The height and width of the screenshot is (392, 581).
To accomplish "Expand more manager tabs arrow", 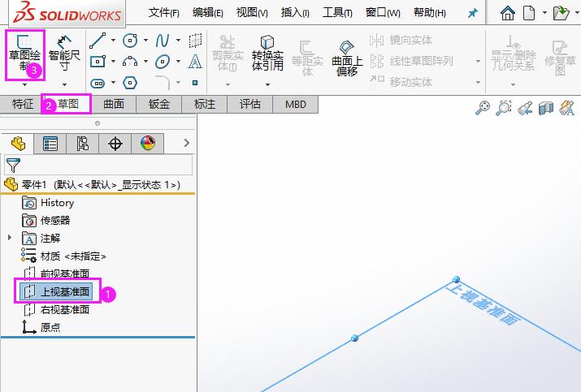I will (x=186, y=143).
